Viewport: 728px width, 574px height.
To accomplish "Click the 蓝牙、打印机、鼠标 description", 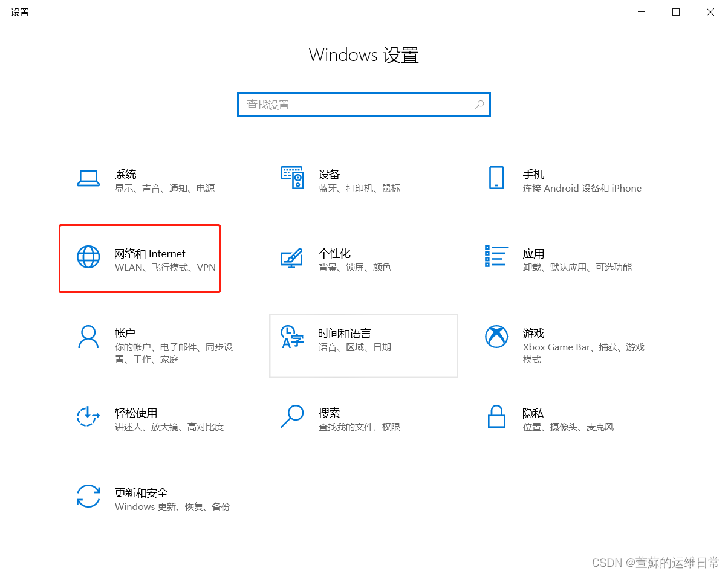I will tap(360, 189).
